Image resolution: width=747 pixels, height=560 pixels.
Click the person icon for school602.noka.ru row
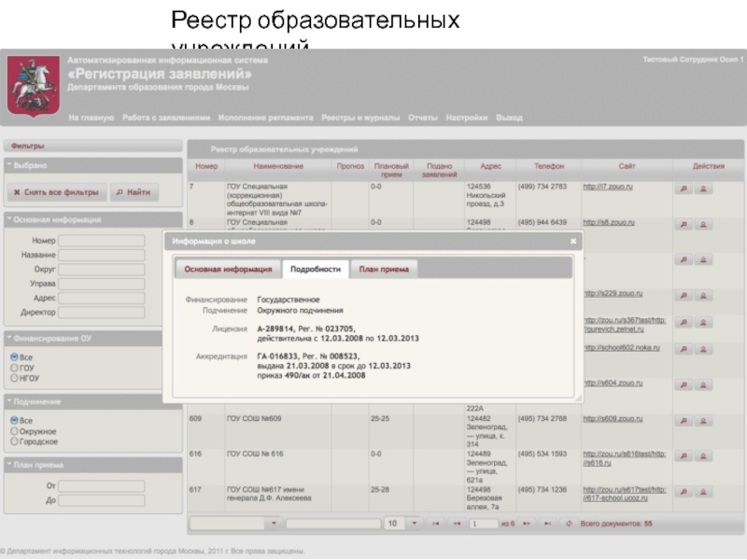(703, 349)
